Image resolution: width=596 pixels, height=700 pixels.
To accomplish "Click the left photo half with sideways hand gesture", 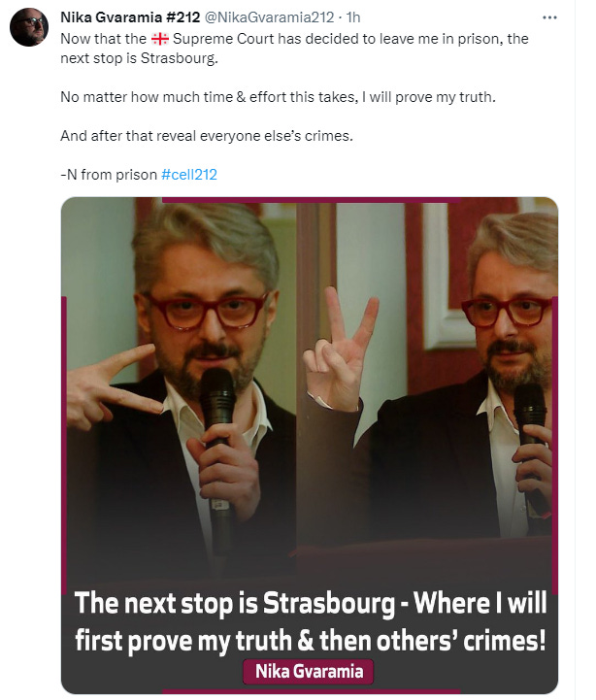I will [179, 388].
